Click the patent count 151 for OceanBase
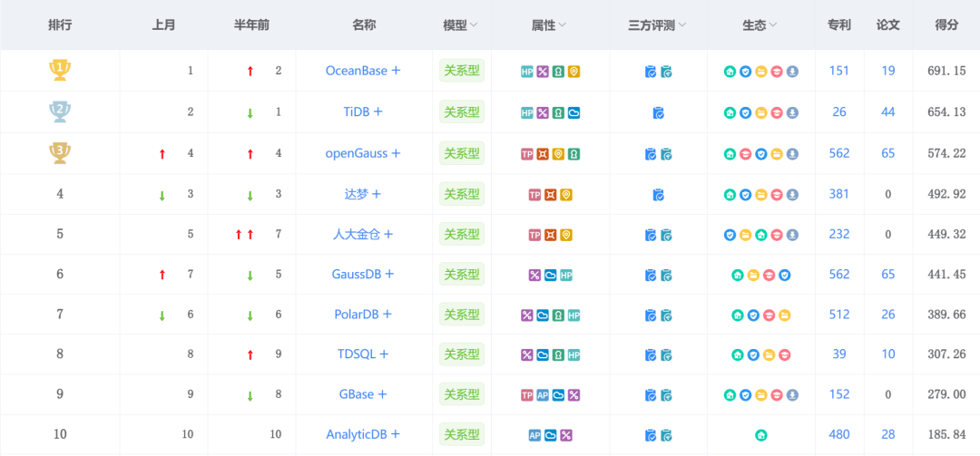The height and width of the screenshot is (456, 980). coord(838,71)
